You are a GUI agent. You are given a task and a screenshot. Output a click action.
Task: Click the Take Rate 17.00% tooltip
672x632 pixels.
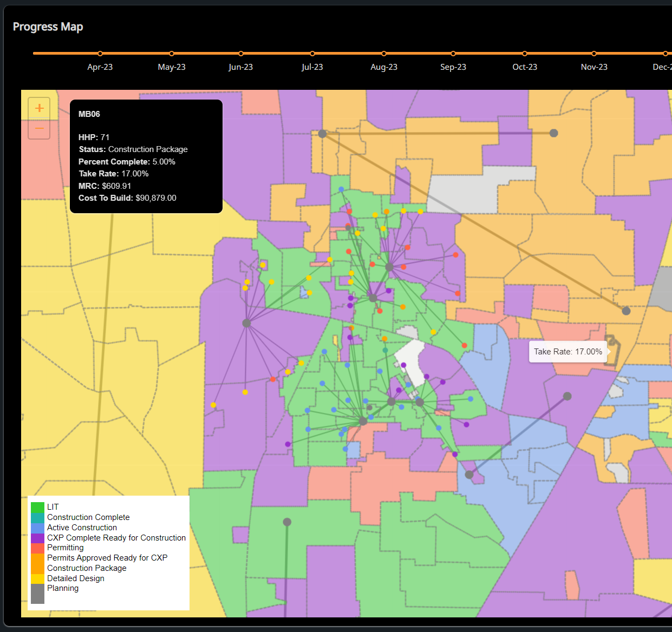point(567,352)
